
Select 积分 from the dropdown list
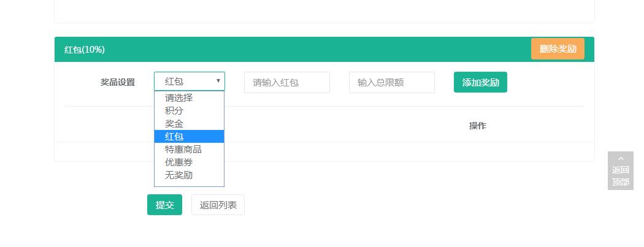[189, 111]
